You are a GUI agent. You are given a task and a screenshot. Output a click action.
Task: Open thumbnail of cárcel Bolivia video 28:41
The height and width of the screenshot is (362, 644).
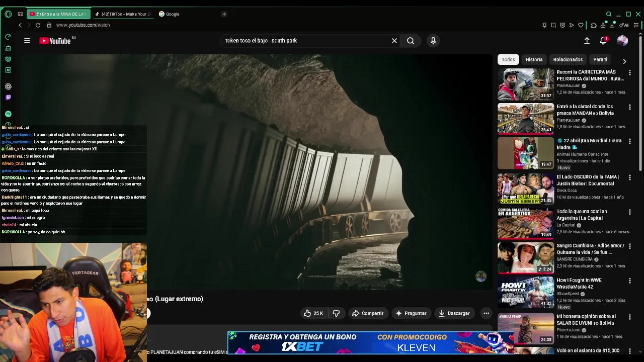[526, 119]
